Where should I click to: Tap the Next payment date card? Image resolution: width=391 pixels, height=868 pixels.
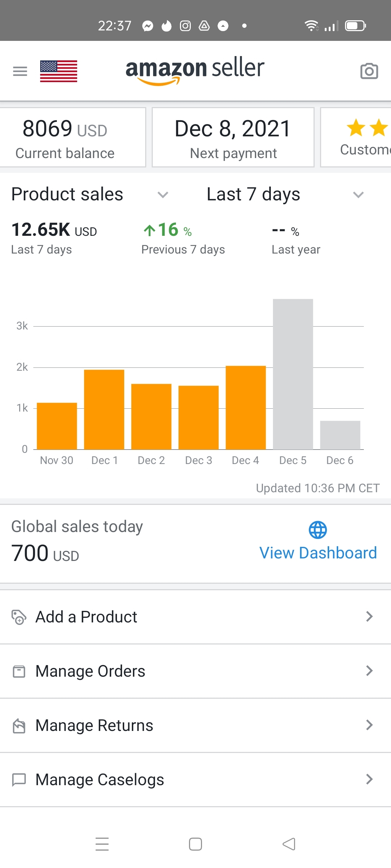[x=233, y=137]
